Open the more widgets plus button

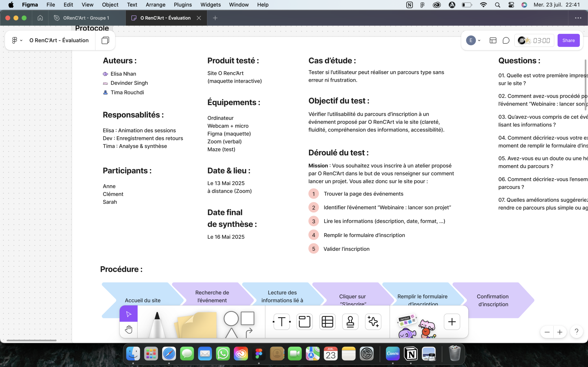pos(452,322)
